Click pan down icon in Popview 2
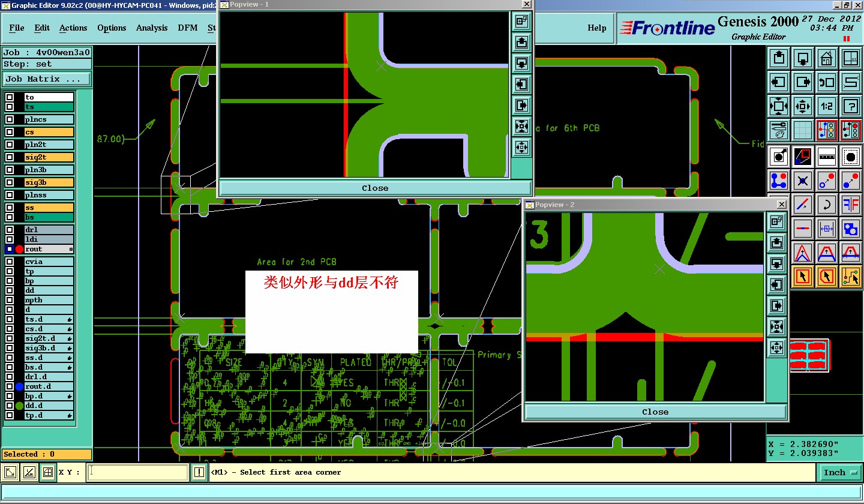 coord(776,264)
